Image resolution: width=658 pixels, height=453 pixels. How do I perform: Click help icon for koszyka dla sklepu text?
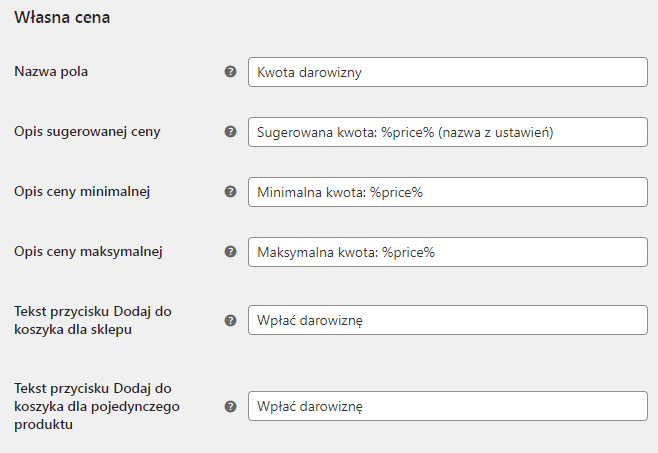(x=230, y=321)
